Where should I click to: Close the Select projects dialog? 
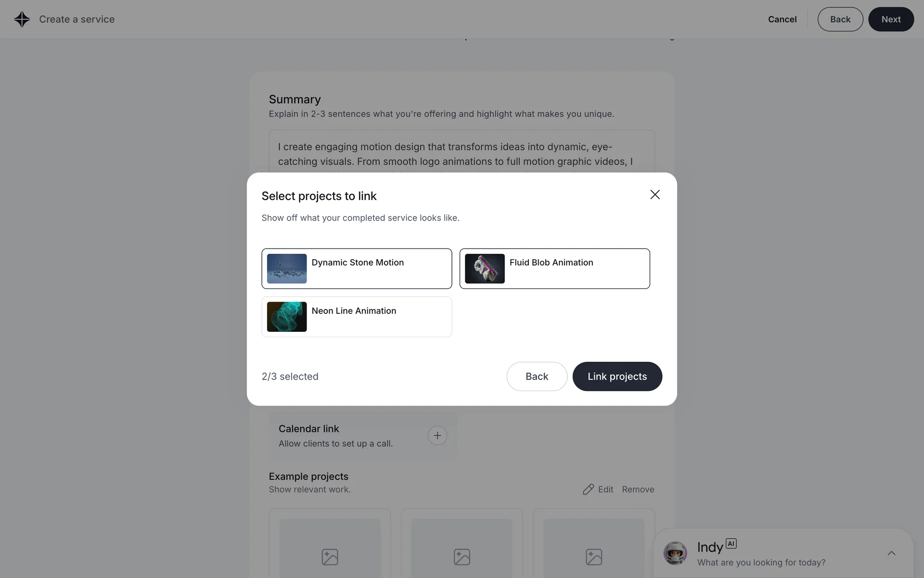(x=654, y=195)
